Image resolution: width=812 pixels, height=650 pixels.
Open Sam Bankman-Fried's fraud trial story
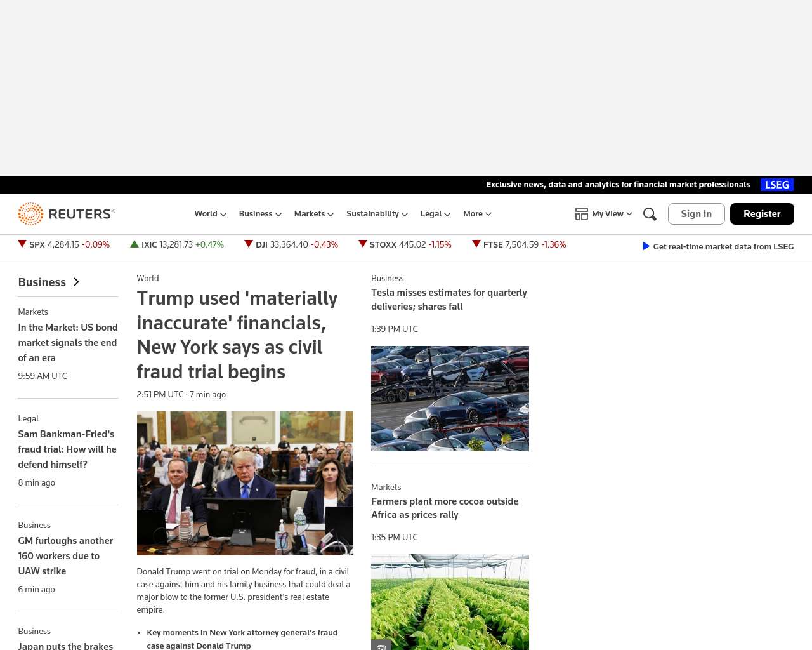67,449
